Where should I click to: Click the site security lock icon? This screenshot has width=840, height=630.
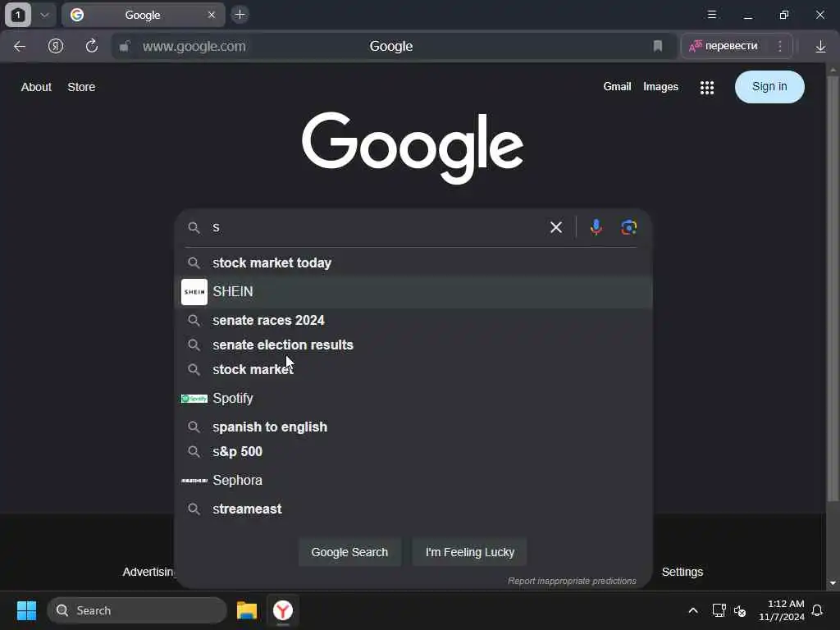pyautogui.click(x=125, y=47)
